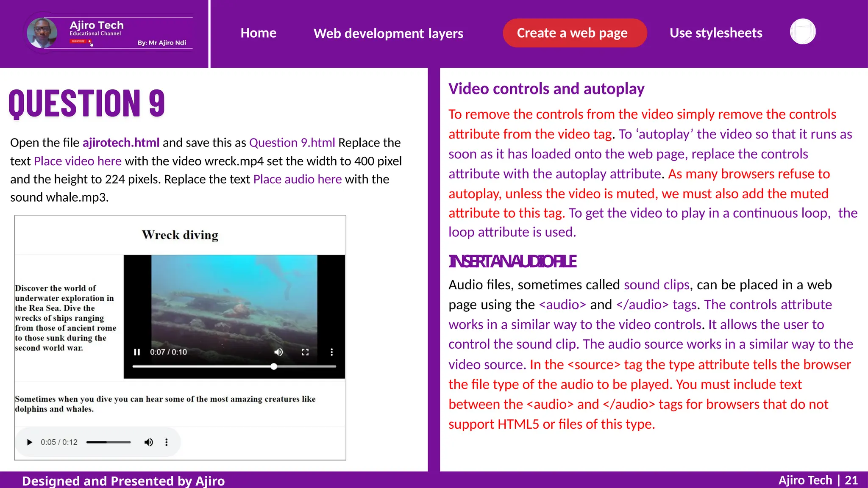
Task: Click the video time 0:07 / 0:10
Action: (x=168, y=352)
